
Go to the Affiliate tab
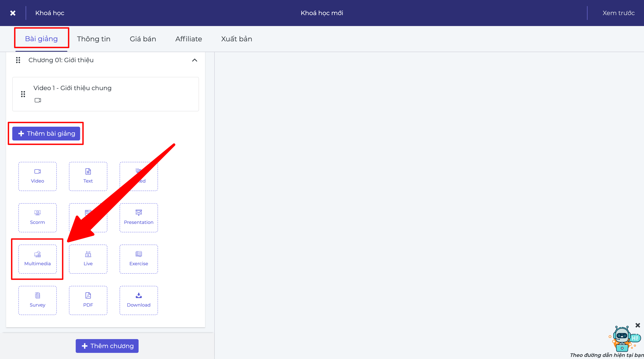point(189,39)
